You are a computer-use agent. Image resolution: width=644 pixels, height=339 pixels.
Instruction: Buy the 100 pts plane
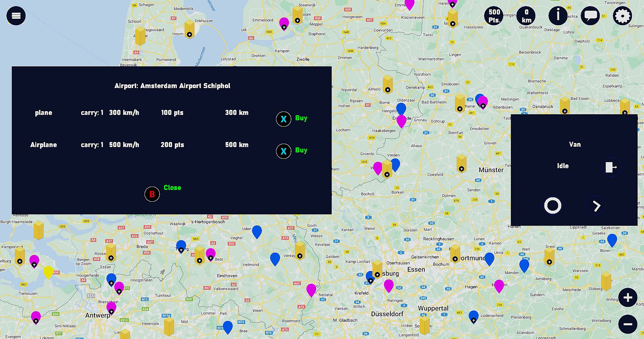(284, 119)
